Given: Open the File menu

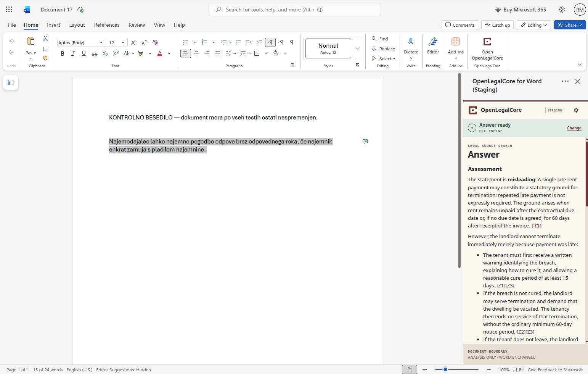Looking at the screenshot, I should (12, 25).
